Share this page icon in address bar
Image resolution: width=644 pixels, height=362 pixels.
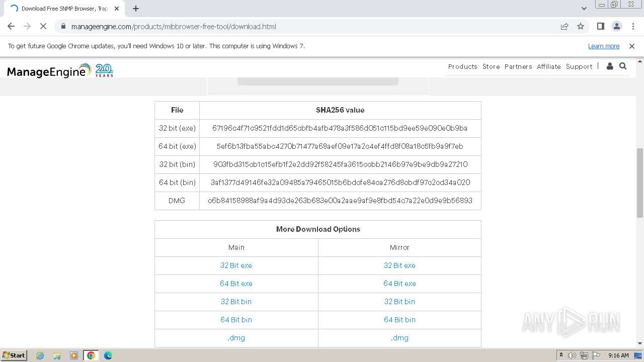(565, 26)
